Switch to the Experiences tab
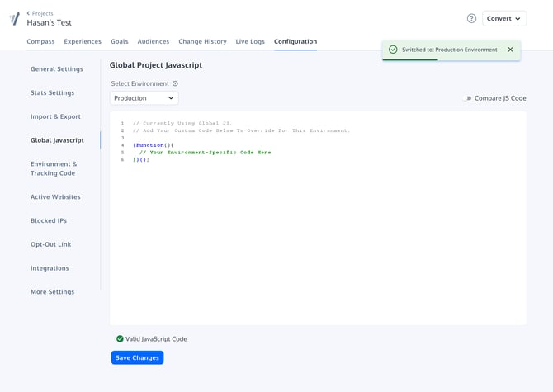This screenshot has width=553, height=392. (x=83, y=41)
